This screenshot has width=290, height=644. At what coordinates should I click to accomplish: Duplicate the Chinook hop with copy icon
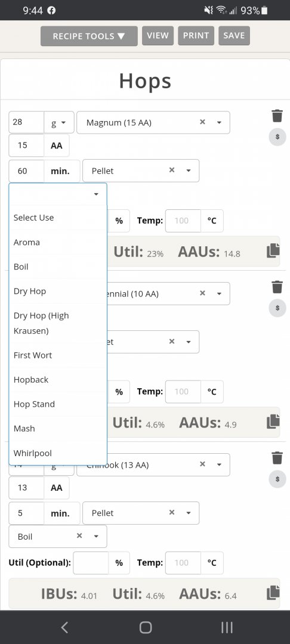pos(273,593)
